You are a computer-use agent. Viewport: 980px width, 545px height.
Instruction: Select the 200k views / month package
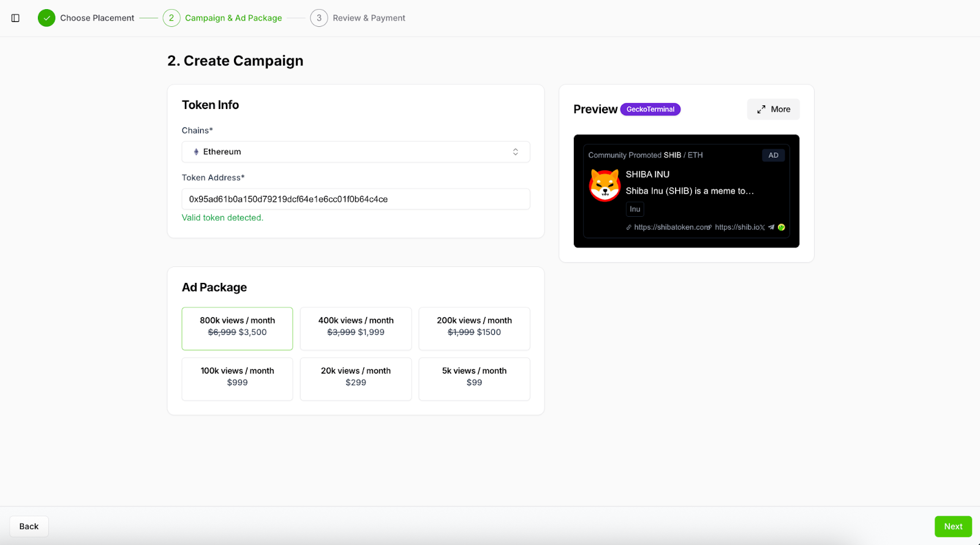pos(474,329)
